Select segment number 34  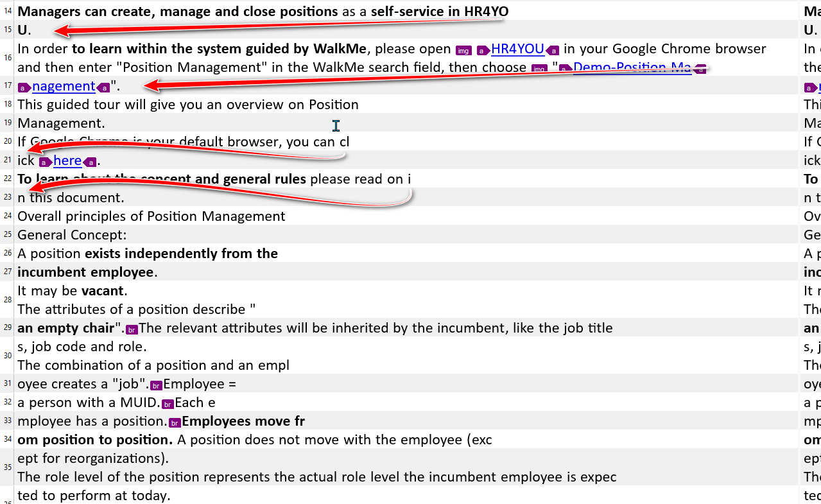pos(8,440)
